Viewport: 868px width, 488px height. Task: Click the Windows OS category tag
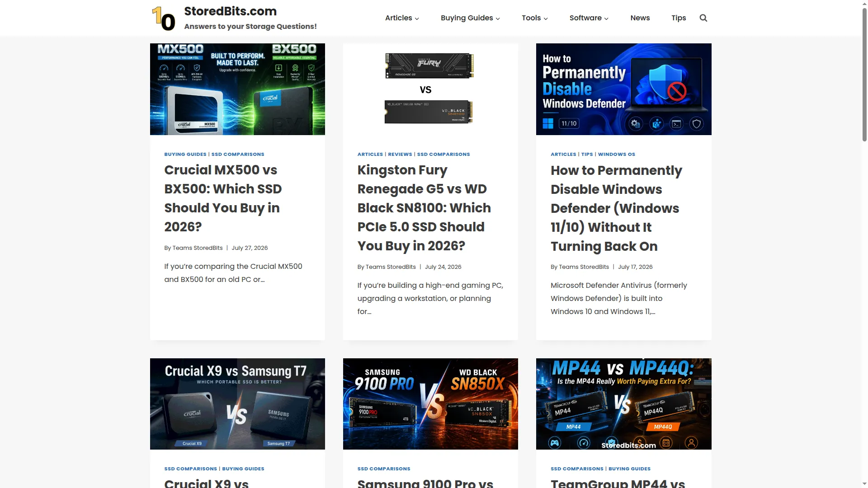(x=616, y=154)
